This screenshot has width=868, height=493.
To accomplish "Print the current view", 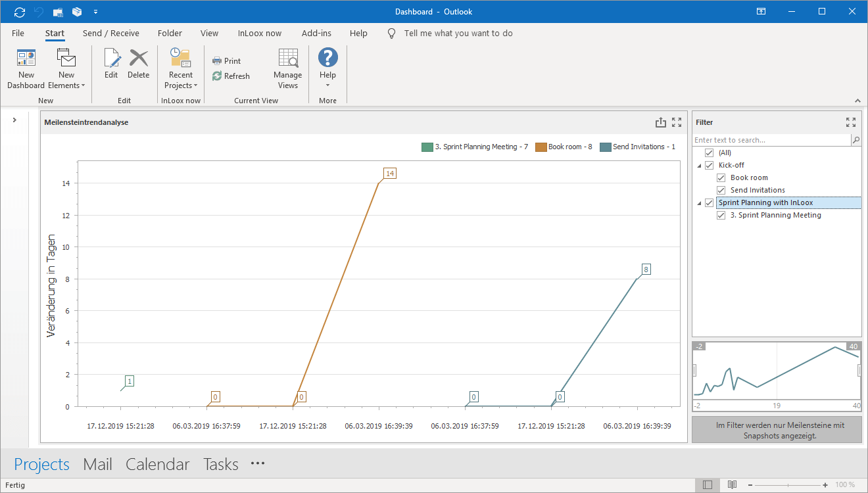I will click(x=226, y=60).
